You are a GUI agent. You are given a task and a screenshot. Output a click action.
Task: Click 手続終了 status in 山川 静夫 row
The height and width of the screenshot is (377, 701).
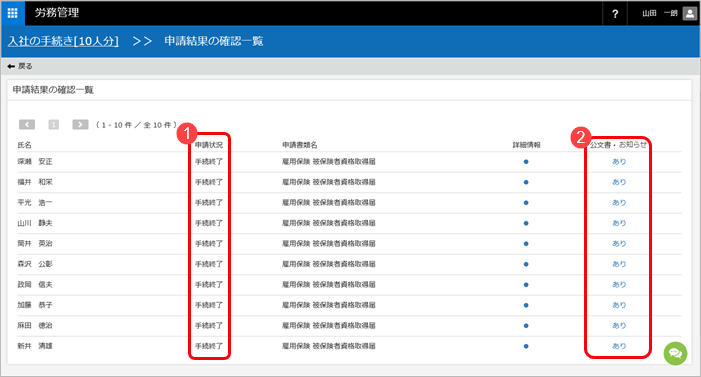(209, 223)
